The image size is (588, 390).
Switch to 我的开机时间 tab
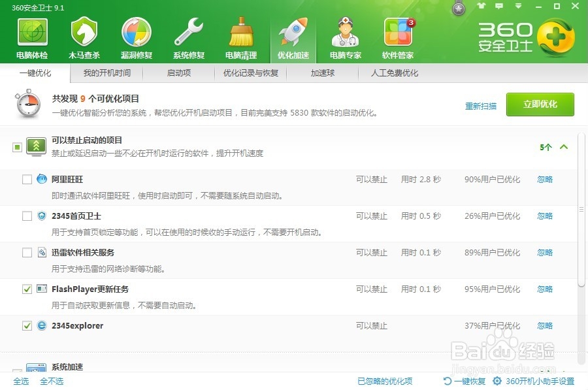coord(107,73)
